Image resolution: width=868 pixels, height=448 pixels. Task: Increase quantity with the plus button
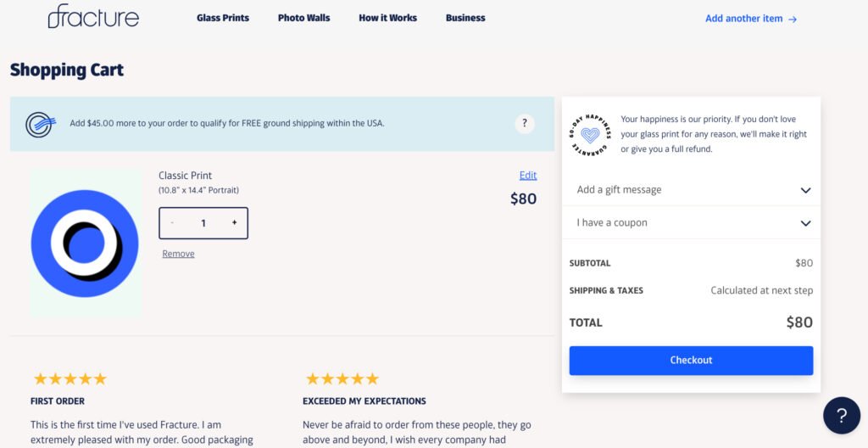tap(234, 223)
